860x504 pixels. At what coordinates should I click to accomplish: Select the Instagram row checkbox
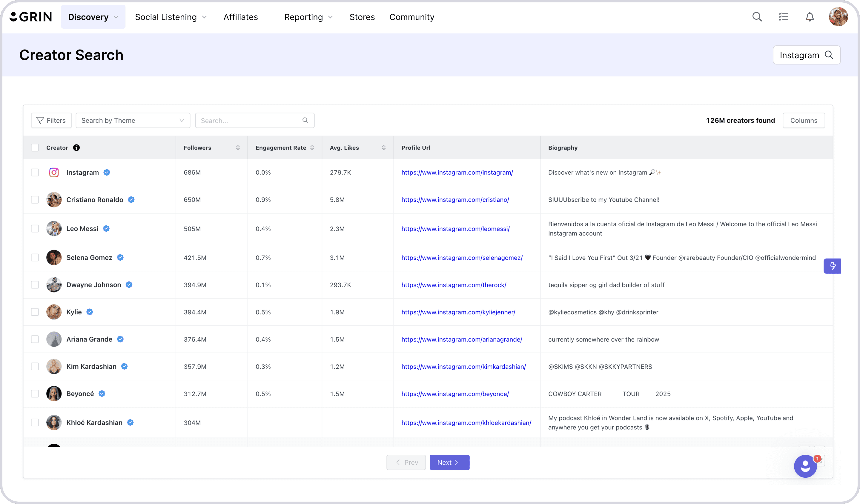pos(35,173)
